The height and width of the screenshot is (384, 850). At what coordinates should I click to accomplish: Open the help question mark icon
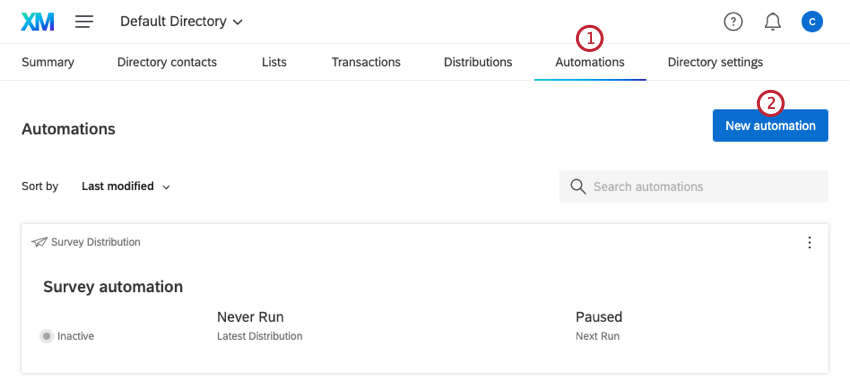(x=733, y=22)
